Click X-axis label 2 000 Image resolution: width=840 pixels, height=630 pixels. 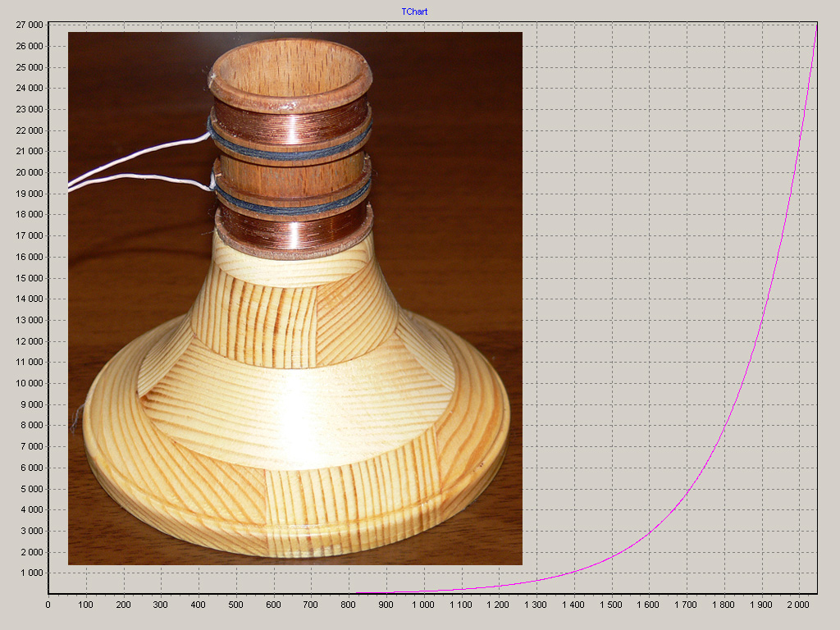[x=798, y=605]
